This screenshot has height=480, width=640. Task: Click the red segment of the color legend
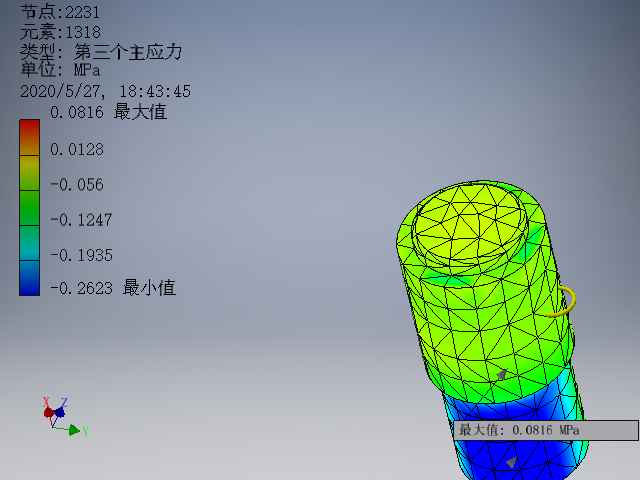(29, 138)
